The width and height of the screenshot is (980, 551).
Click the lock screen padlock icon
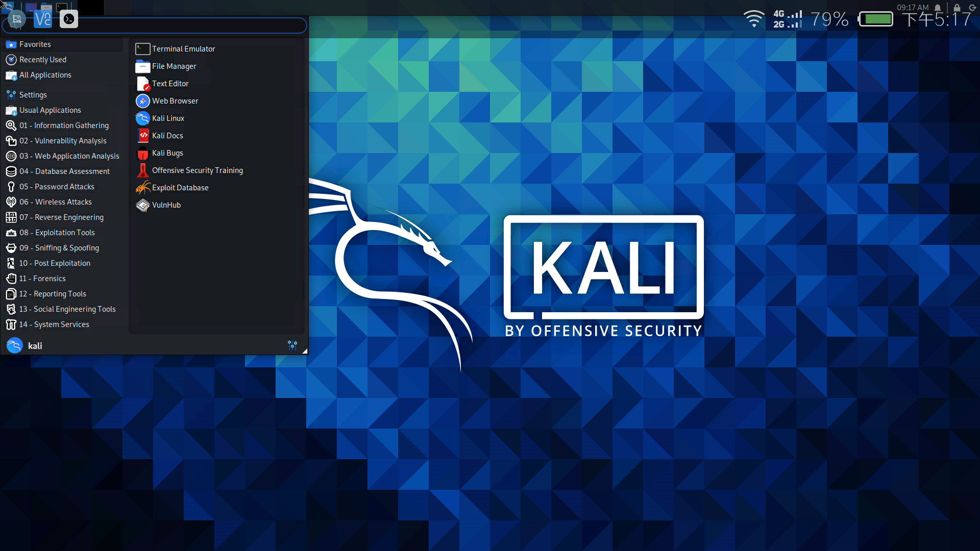(957, 8)
